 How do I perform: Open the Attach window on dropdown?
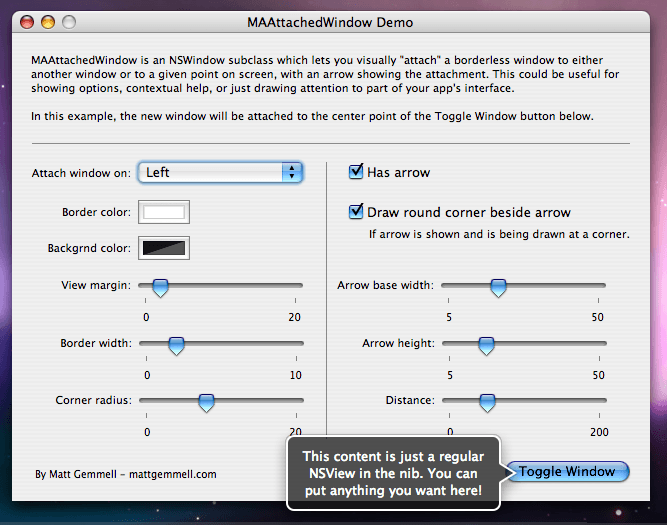point(220,172)
